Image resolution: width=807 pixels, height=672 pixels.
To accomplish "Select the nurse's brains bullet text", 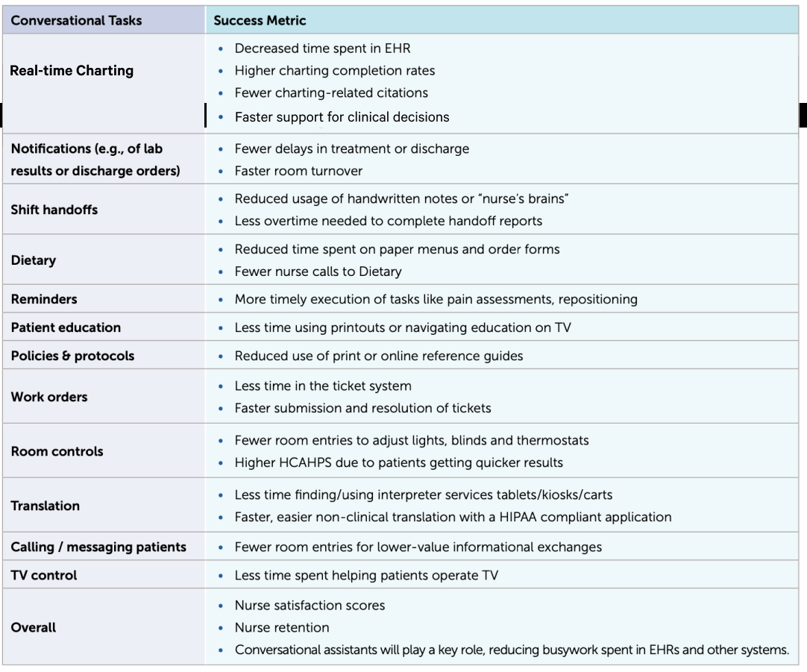I will point(401,198).
